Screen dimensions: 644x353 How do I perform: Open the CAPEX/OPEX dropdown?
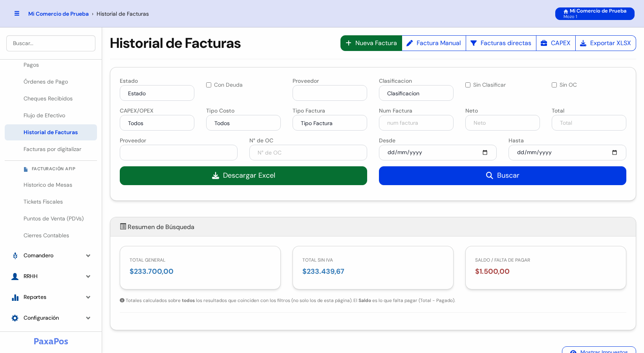coord(157,123)
